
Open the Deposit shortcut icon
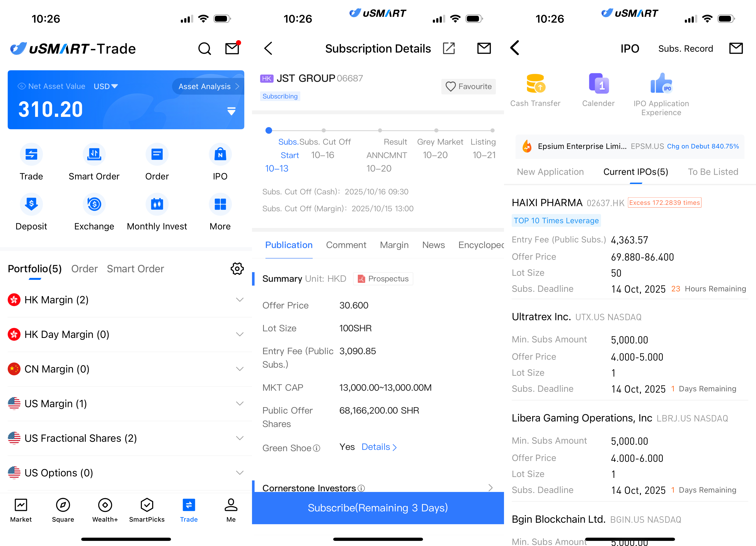[x=31, y=204]
